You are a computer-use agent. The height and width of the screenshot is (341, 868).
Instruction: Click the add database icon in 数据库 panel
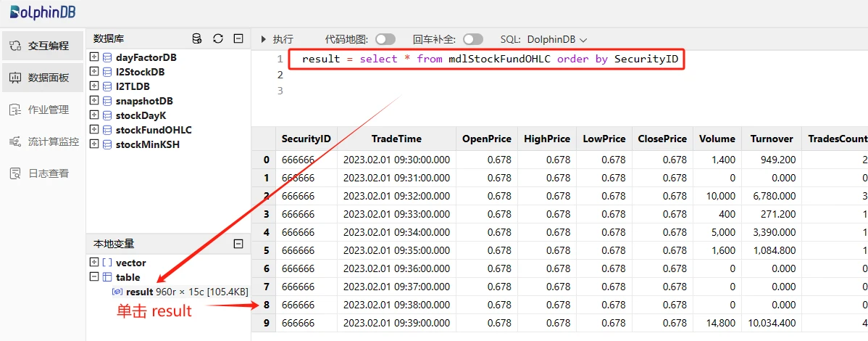197,38
